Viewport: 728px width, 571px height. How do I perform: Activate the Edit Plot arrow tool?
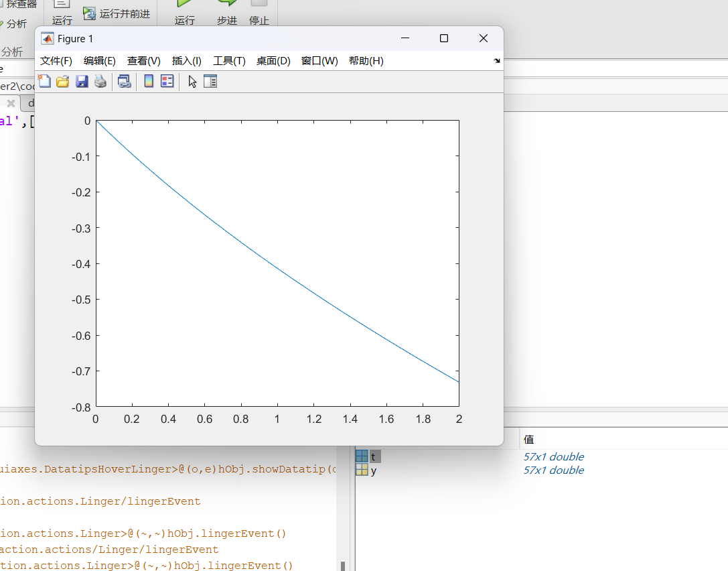pyautogui.click(x=192, y=82)
